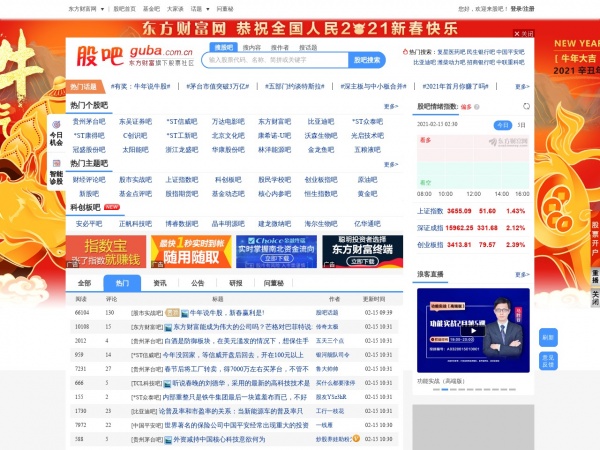Select the second live carousel indicator dot
This screenshot has width=600, height=450.
(x=445, y=390)
